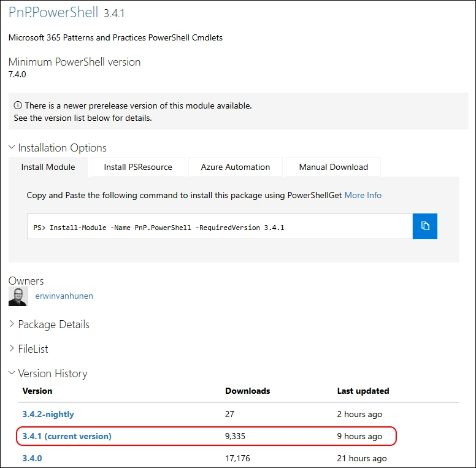Collapse the Installation Options section
476x468 pixels.
[x=58, y=148]
